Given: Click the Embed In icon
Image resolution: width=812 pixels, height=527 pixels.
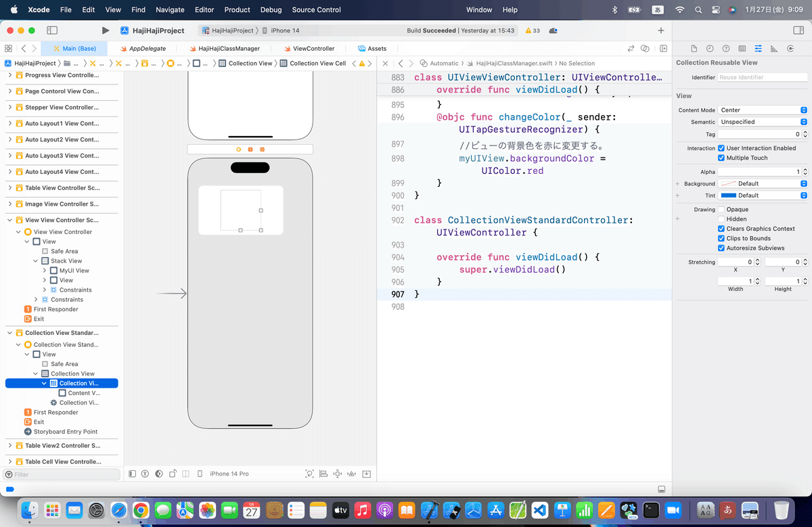Looking at the screenshot, I should click(366, 474).
